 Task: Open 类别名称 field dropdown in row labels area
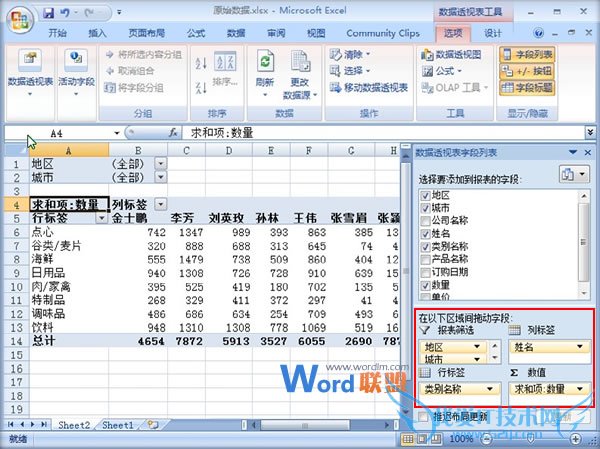pos(489,389)
